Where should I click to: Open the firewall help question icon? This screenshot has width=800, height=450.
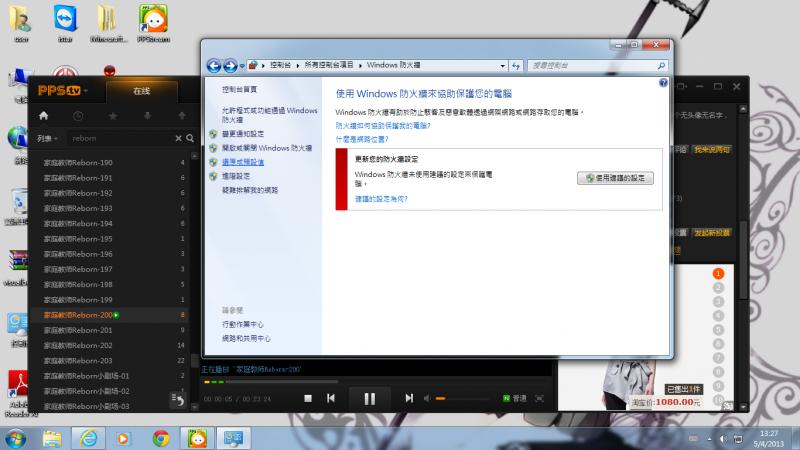[663, 82]
